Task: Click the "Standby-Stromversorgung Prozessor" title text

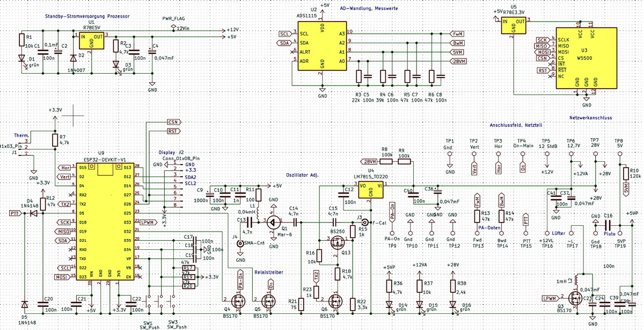Action: pos(87,17)
